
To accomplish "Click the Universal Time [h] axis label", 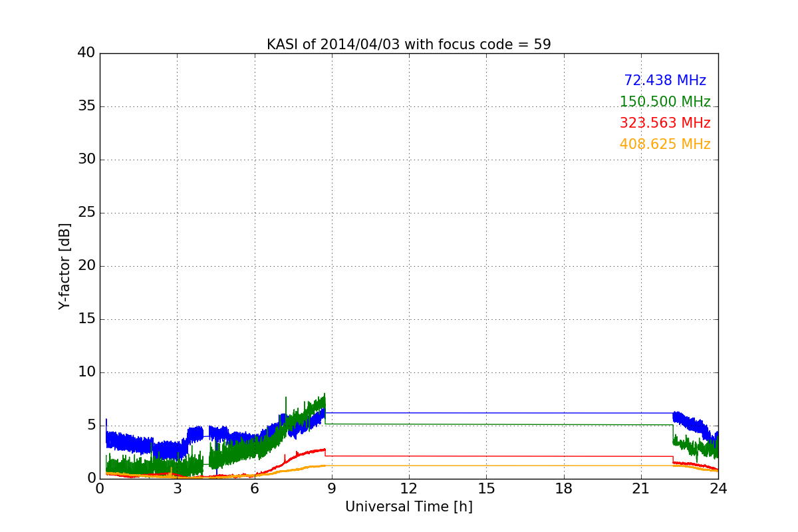I will click(x=409, y=507).
